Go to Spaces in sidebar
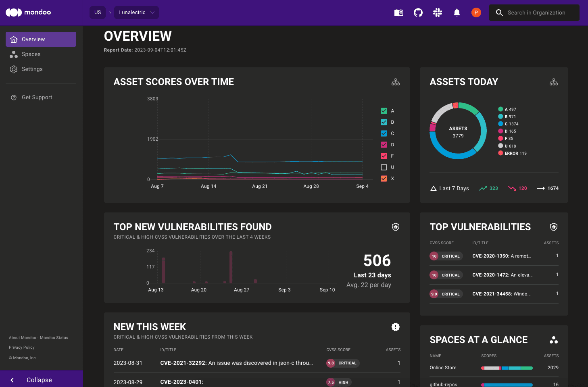This screenshot has height=387, width=588. pyautogui.click(x=31, y=54)
